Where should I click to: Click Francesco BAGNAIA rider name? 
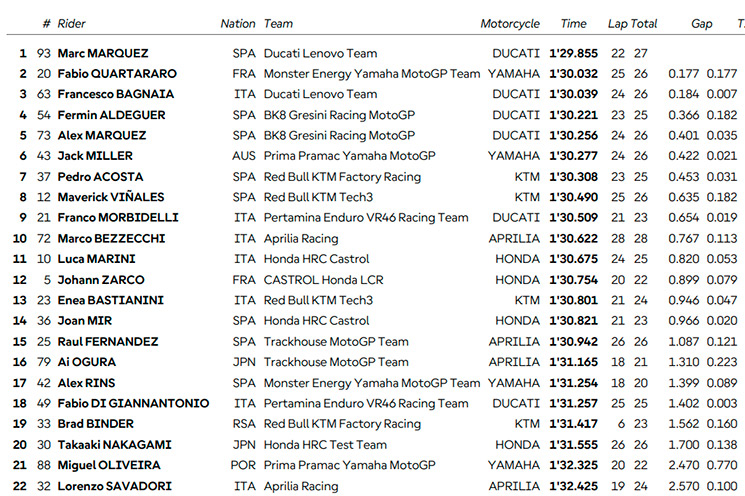tap(115, 94)
